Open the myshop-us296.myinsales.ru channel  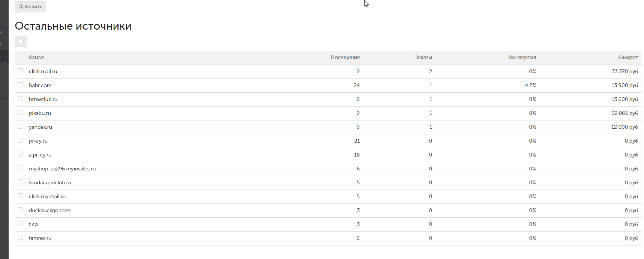pos(62,169)
